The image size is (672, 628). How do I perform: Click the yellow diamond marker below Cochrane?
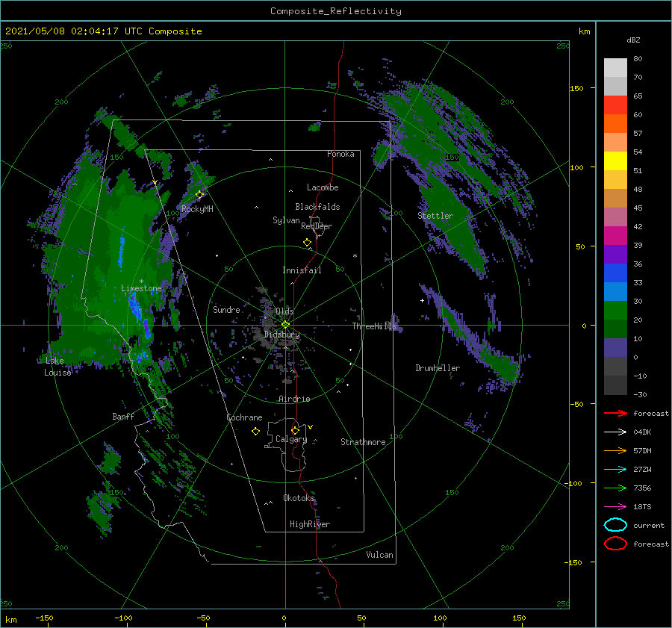click(256, 432)
